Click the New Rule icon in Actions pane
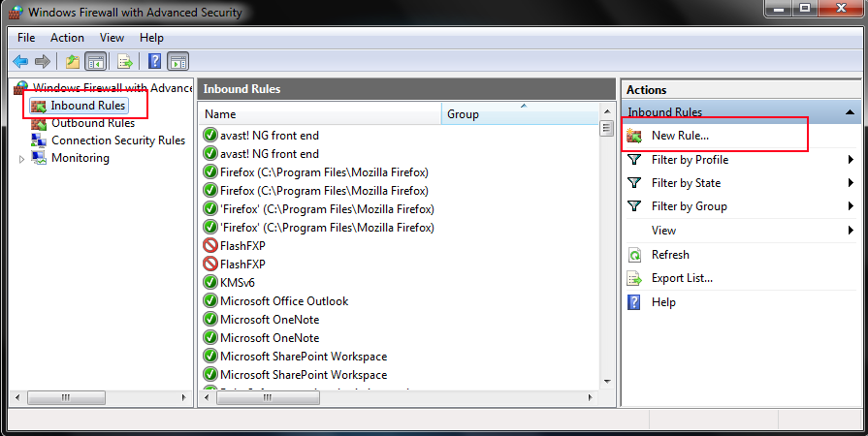The height and width of the screenshot is (436, 868). [634, 136]
